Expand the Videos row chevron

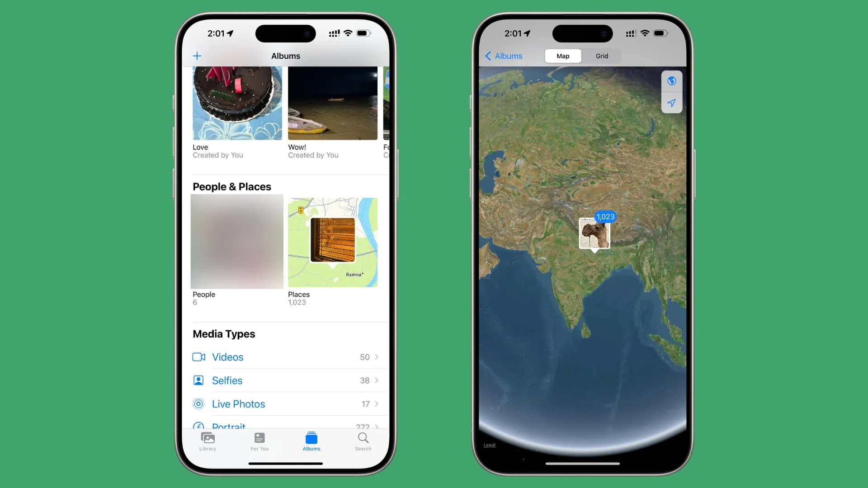pyautogui.click(x=376, y=357)
